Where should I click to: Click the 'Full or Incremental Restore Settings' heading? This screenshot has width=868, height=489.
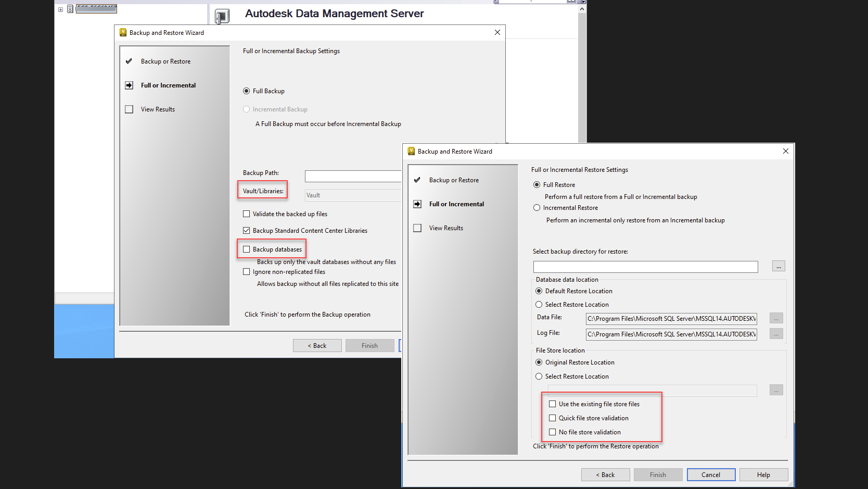(x=580, y=170)
